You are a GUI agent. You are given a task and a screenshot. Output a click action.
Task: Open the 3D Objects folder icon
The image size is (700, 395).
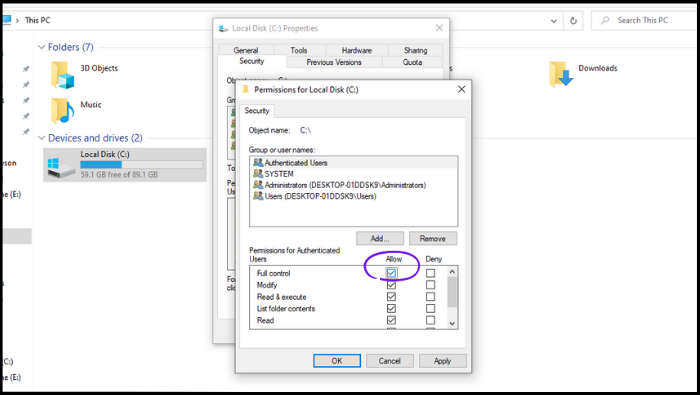pos(62,75)
